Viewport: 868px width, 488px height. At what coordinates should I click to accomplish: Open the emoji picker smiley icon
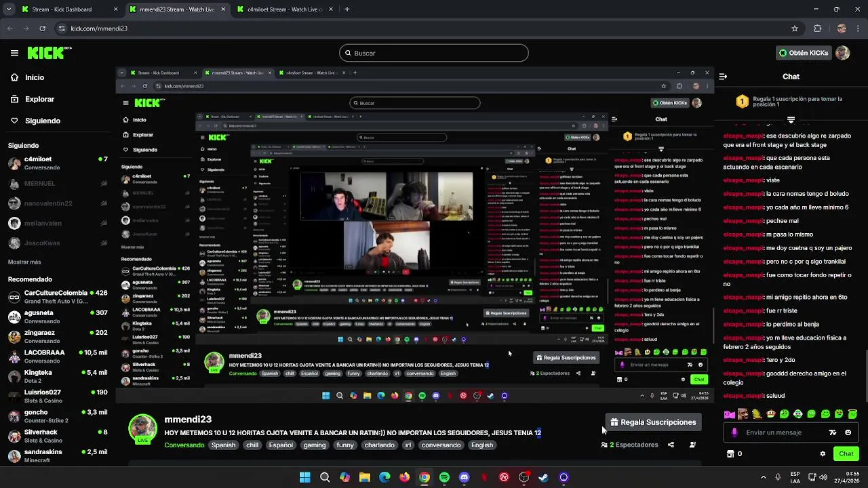coord(848,432)
